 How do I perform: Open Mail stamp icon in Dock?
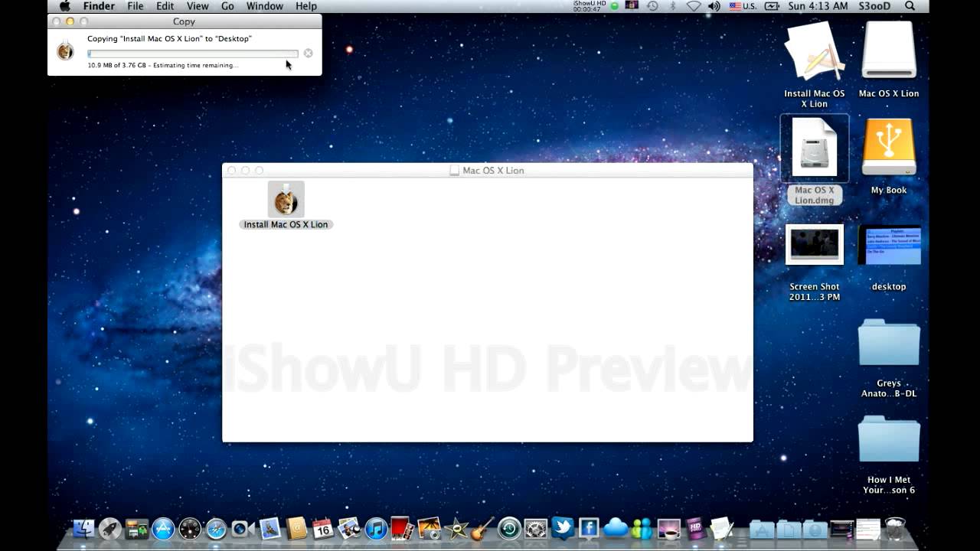pyautogui.click(x=269, y=528)
